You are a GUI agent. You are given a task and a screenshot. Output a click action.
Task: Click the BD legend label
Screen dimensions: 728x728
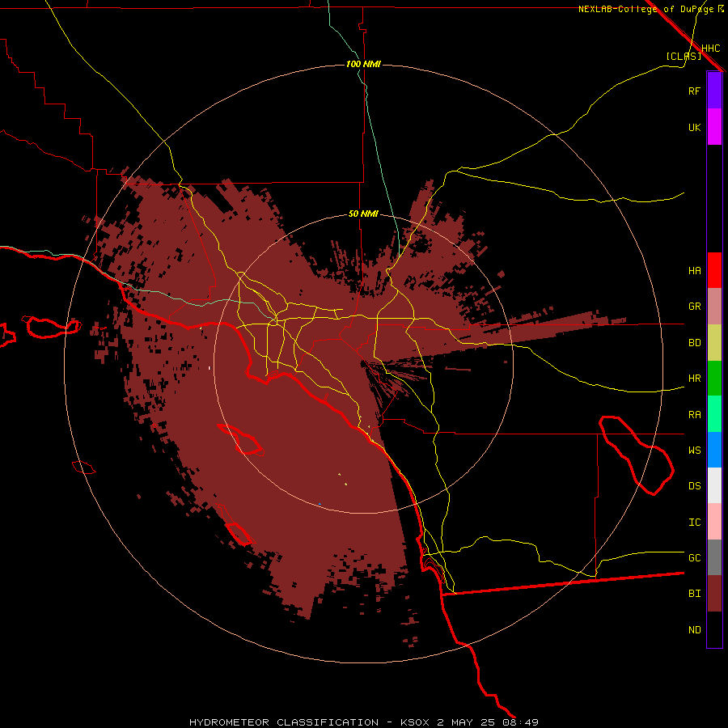pyautogui.click(x=694, y=343)
